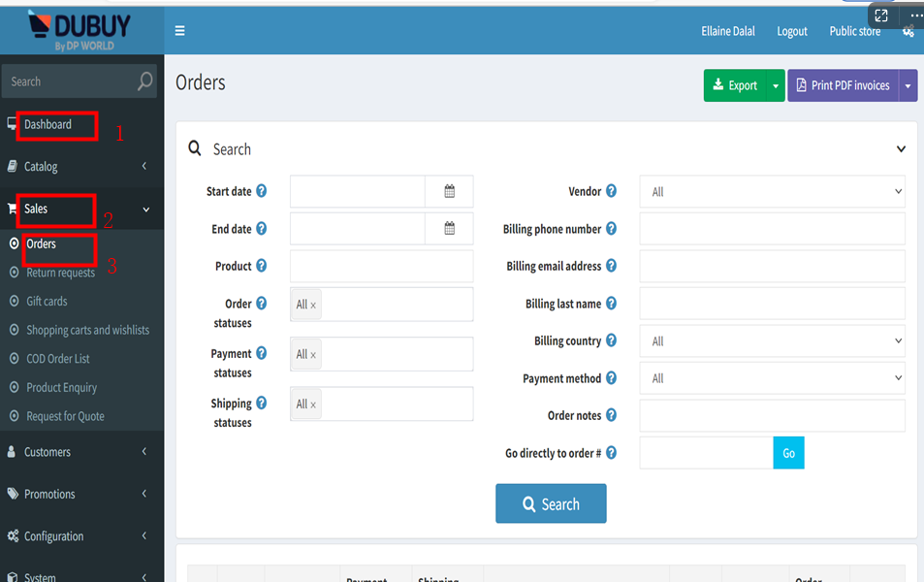This screenshot has height=582, width=924.
Task: Open the Start date calendar picker
Action: coord(449,192)
